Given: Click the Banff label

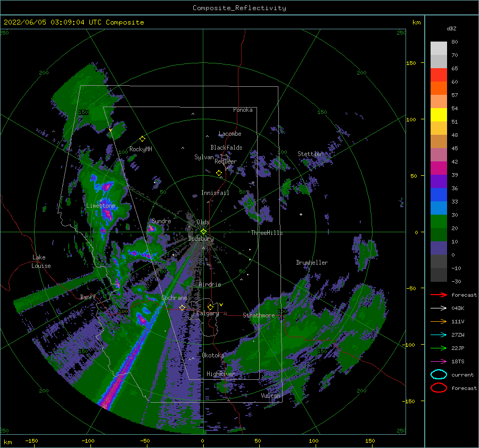Looking at the screenshot, I should pyautogui.click(x=88, y=297).
